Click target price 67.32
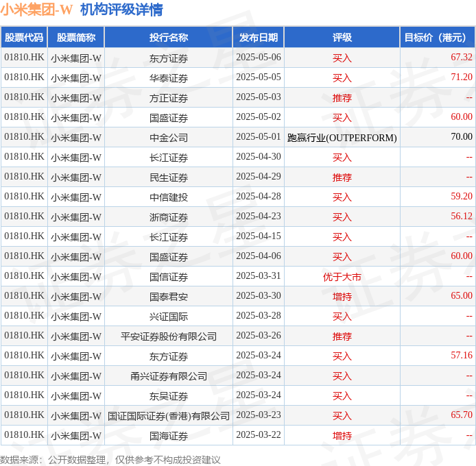The width and height of the screenshot is (476, 466). click(462, 57)
